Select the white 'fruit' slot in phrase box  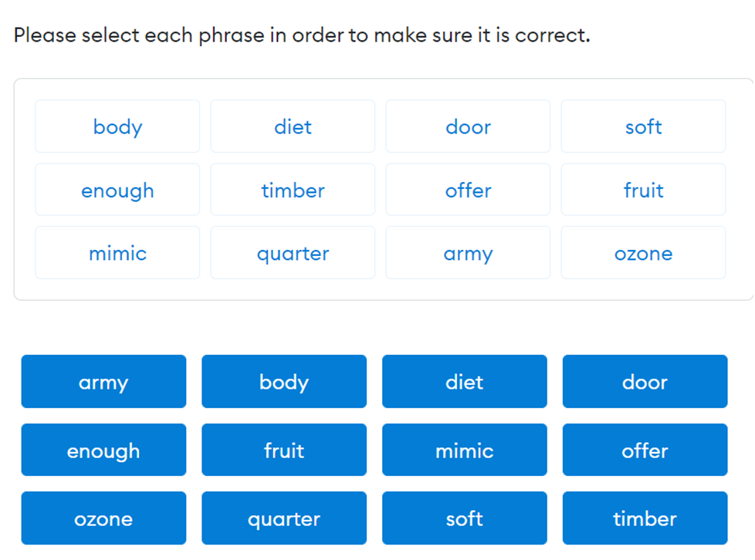pyautogui.click(x=643, y=190)
